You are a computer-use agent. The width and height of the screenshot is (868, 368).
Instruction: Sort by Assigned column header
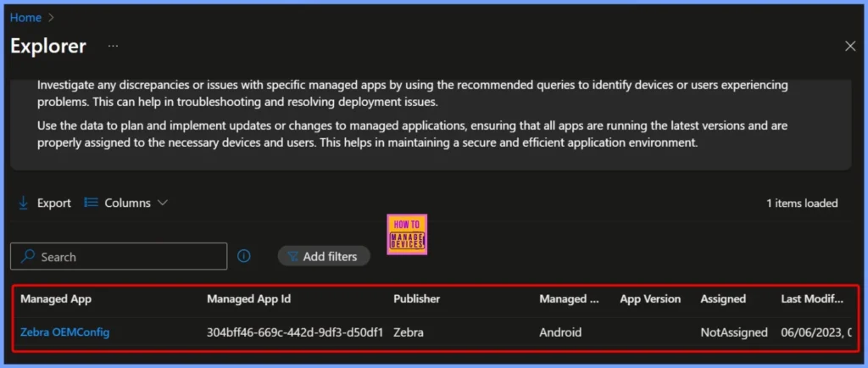tap(723, 298)
